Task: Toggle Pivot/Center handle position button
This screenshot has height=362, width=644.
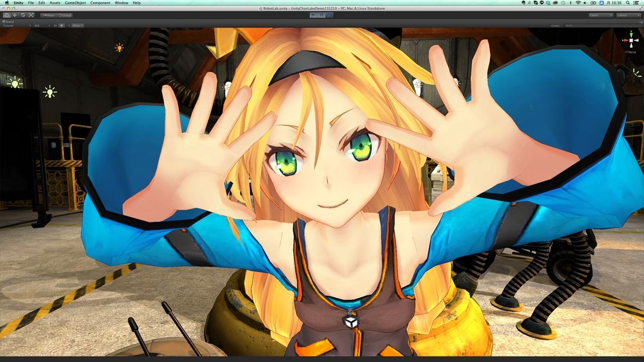Action: point(48,15)
